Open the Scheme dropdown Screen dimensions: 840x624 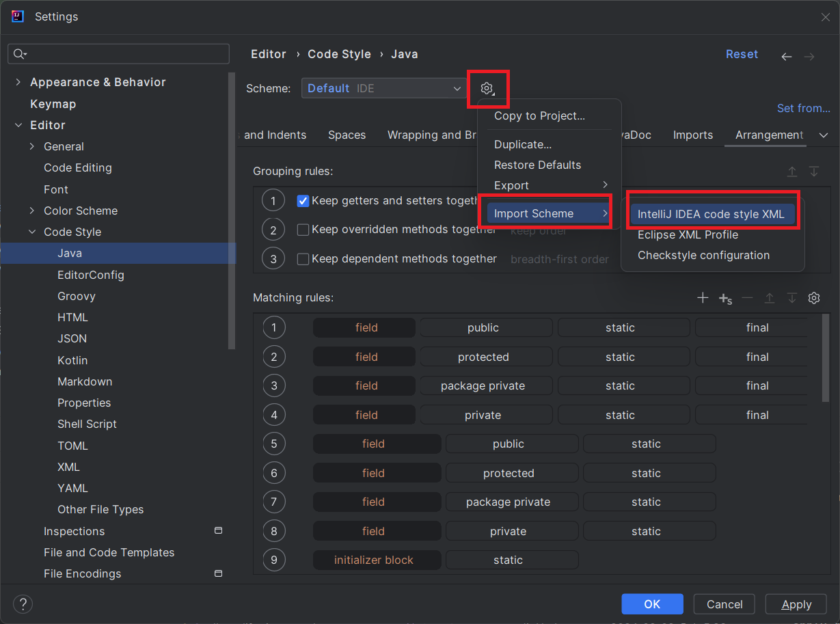click(x=384, y=88)
